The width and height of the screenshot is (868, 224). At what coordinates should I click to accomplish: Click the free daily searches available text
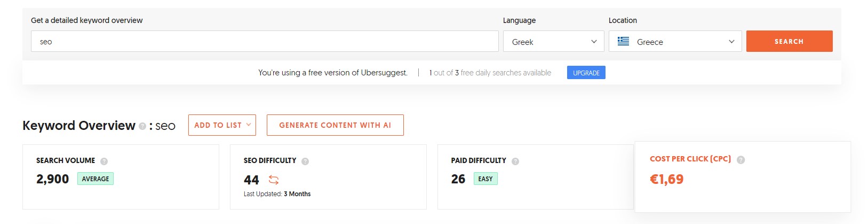pos(490,73)
